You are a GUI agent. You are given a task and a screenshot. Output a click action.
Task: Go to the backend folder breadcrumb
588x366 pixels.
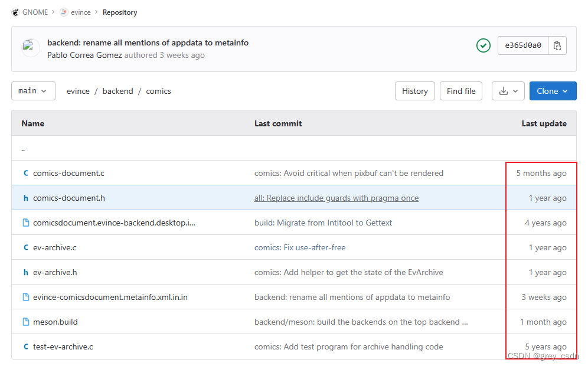tap(117, 91)
